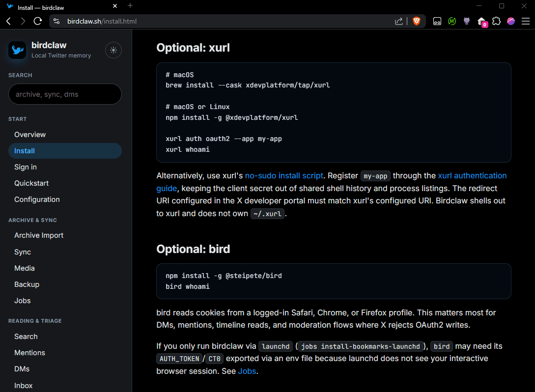
Task: Open a new browser tab
Action: [x=130, y=6]
